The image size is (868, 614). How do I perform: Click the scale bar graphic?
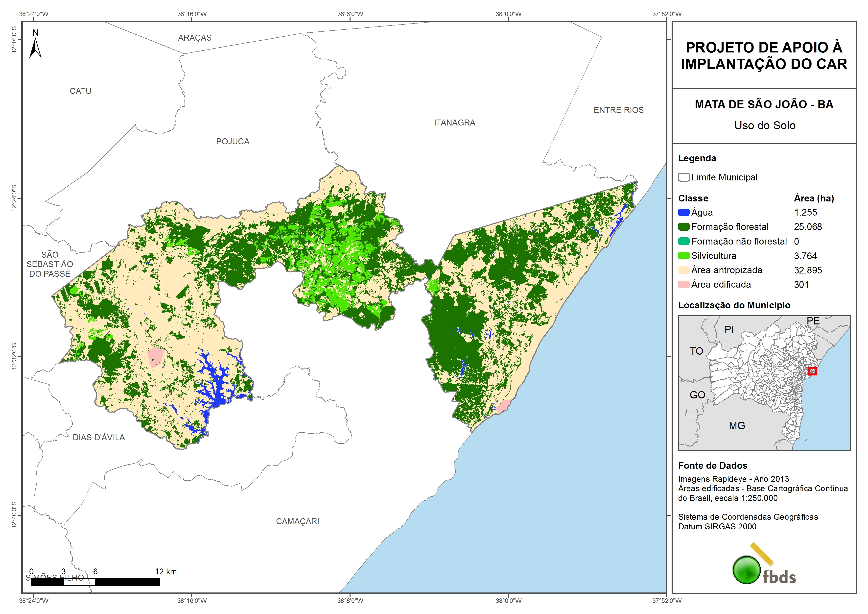95,582
